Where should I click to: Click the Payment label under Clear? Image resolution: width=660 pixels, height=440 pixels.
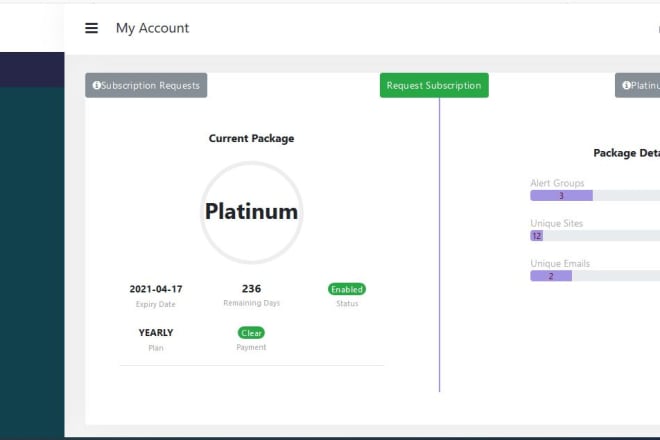pos(251,347)
